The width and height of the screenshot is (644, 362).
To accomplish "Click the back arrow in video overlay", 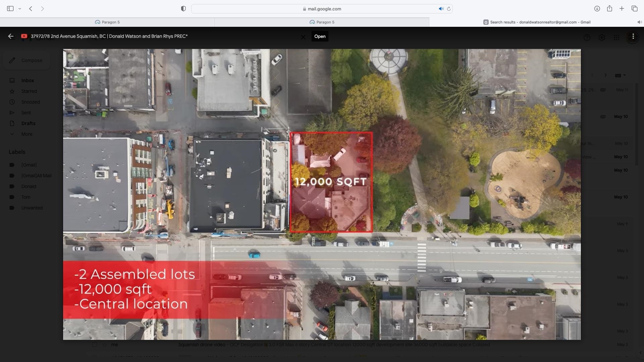I will (x=11, y=36).
